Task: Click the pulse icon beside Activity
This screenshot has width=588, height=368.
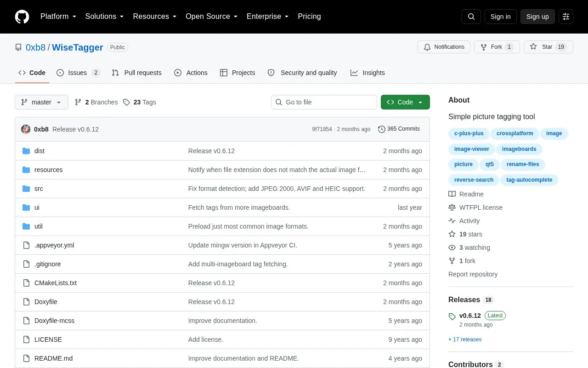Action: point(452,221)
